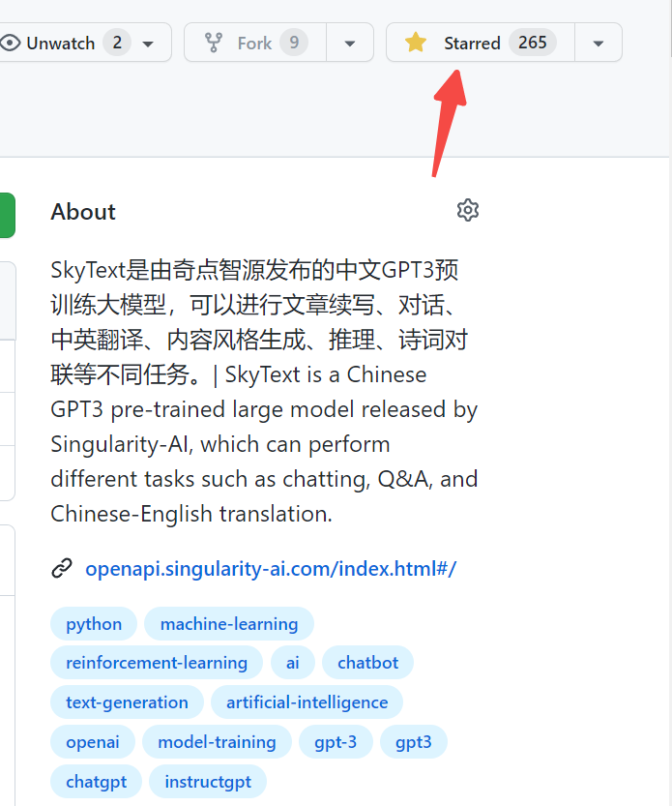Select the python topic tag
672x806 pixels.
[94, 624]
